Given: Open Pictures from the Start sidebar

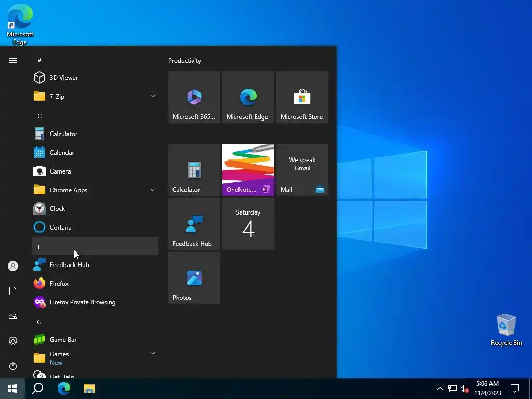Looking at the screenshot, I should point(13,316).
